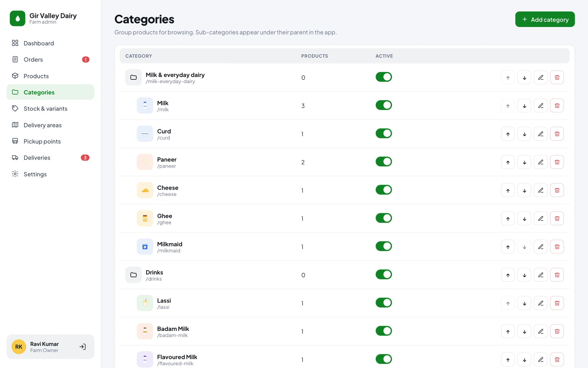Move Milk & everyday dairy down
The image size is (588, 368).
524,78
